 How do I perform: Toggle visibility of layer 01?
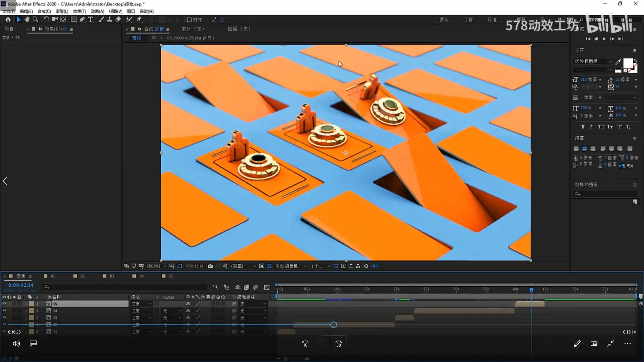(4, 331)
